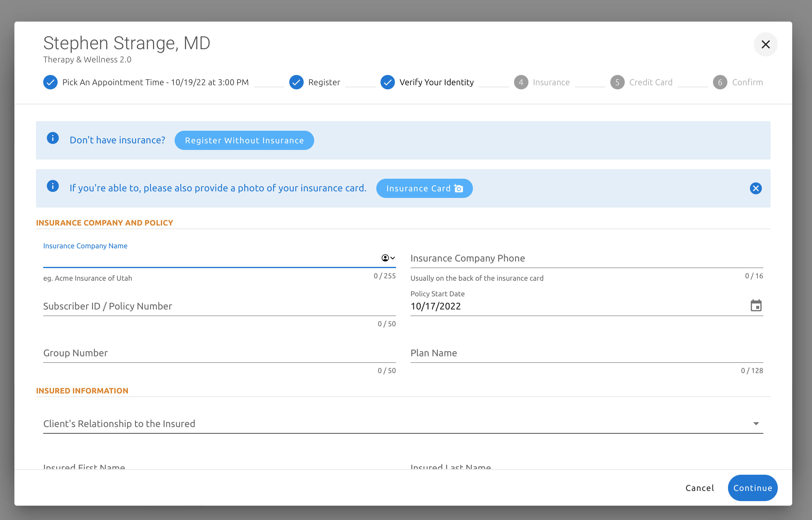The image size is (812, 520).
Task: Upload a photo using Insurance Card button
Action: tap(424, 188)
